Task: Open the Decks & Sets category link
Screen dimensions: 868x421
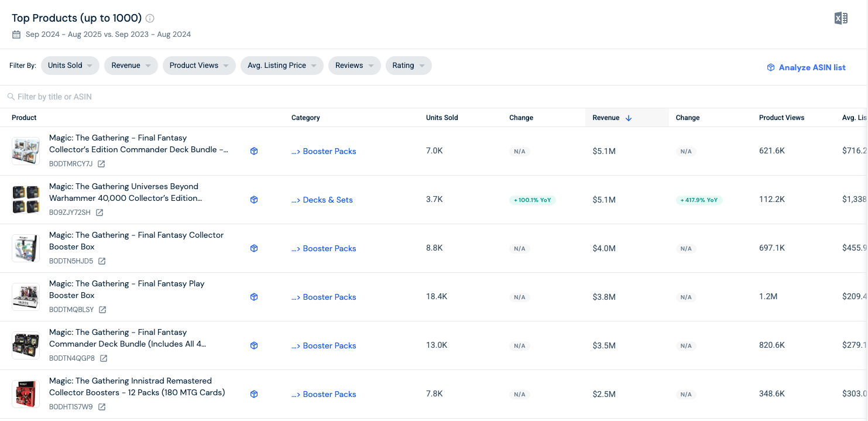Action: (x=322, y=200)
